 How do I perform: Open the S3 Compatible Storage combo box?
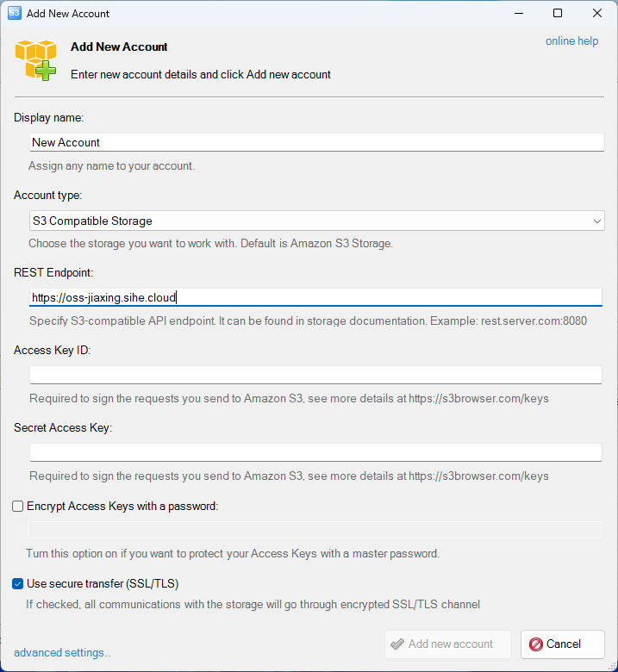[317, 221]
